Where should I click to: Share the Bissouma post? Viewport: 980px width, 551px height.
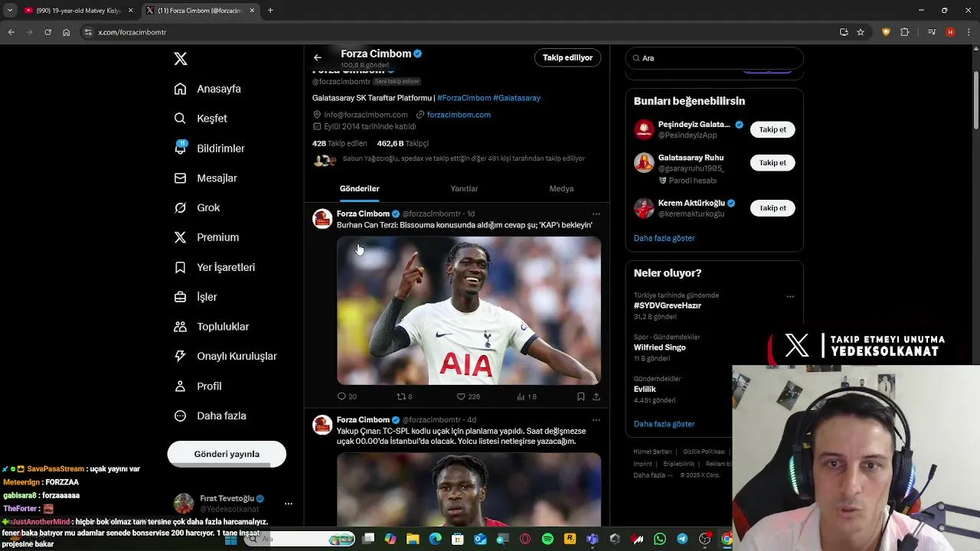(x=596, y=396)
